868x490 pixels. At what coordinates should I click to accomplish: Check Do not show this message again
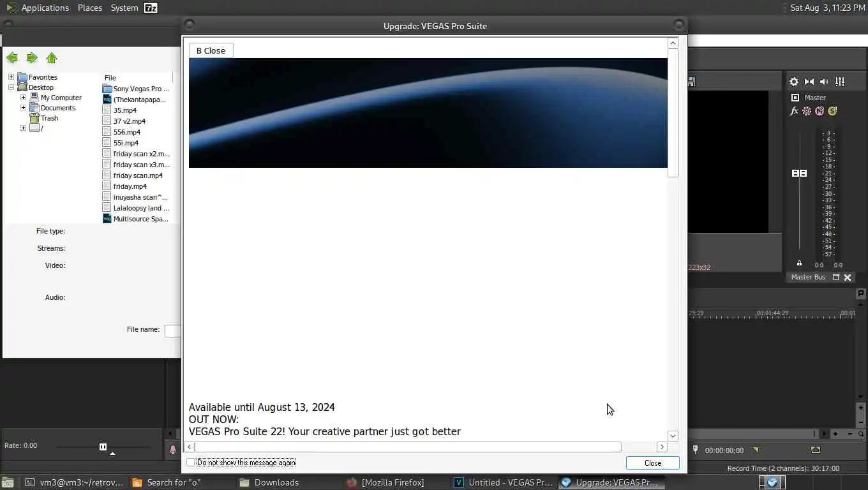pos(191,463)
